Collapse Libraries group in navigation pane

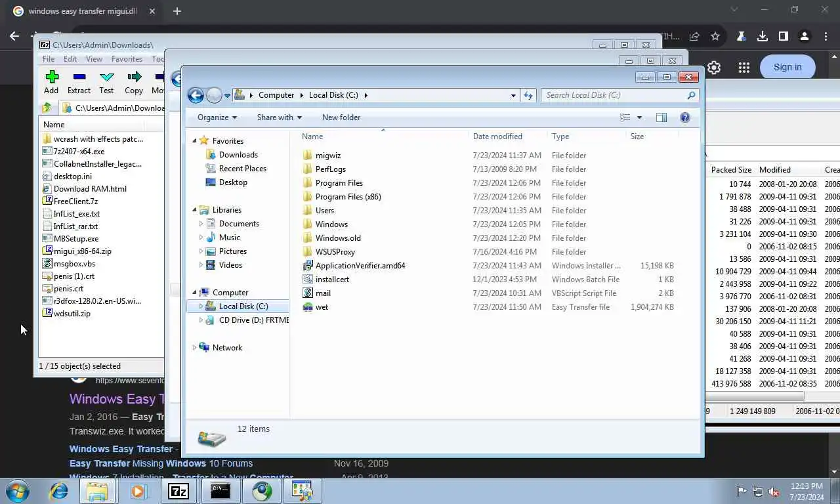pos(194,210)
